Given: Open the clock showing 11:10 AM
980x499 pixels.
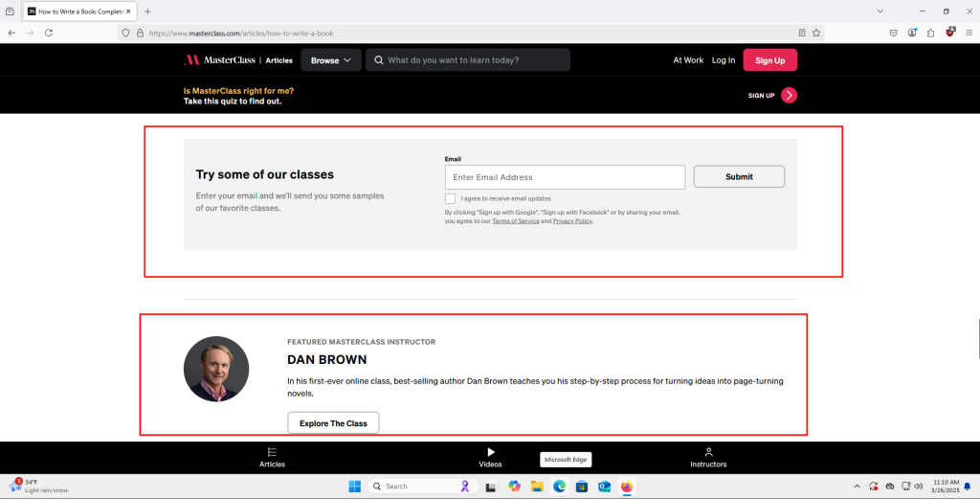Looking at the screenshot, I should point(945,486).
